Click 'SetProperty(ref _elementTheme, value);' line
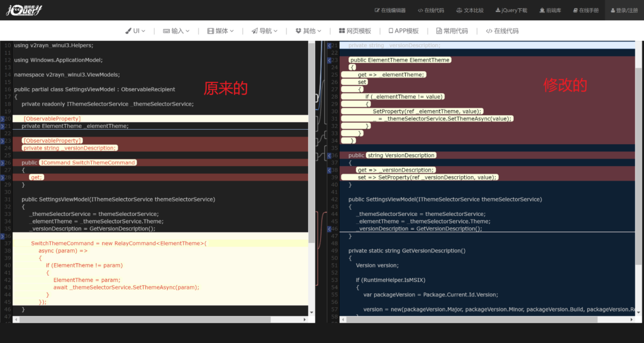 tap(427, 111)
